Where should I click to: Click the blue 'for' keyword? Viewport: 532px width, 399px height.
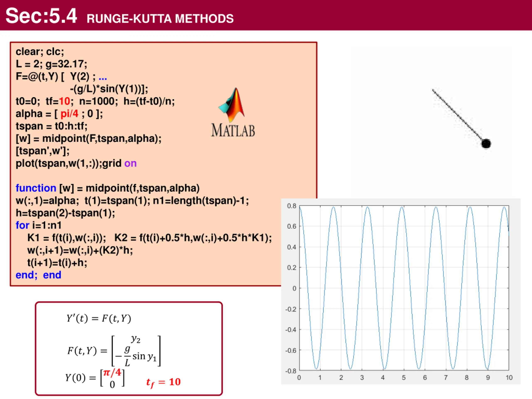(x=22, y=225)
